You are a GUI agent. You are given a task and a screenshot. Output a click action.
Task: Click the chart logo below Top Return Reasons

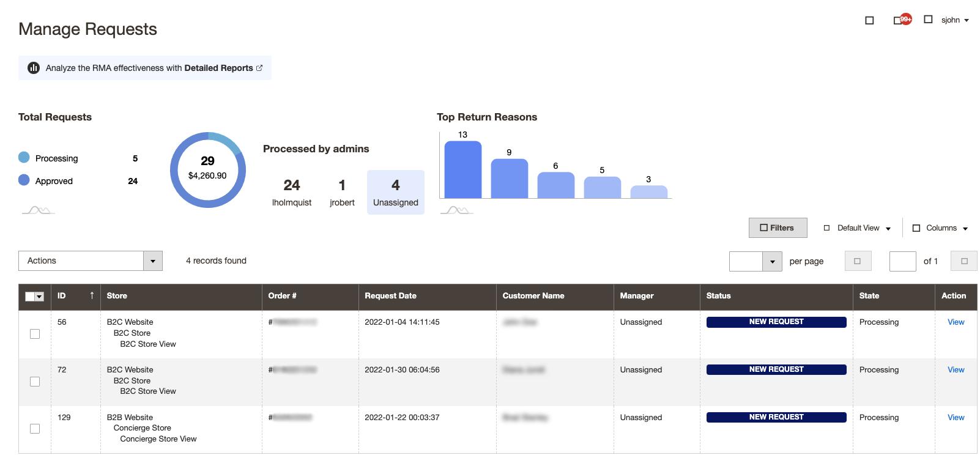point(456,210)
